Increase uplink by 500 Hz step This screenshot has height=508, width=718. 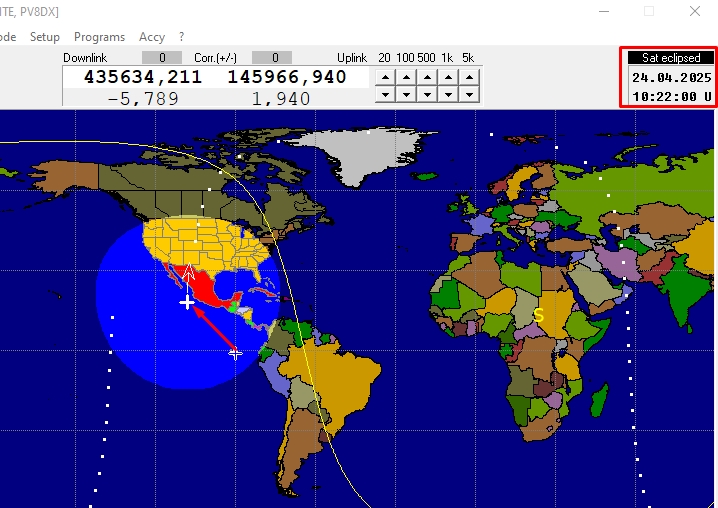(x=427, y=77)
